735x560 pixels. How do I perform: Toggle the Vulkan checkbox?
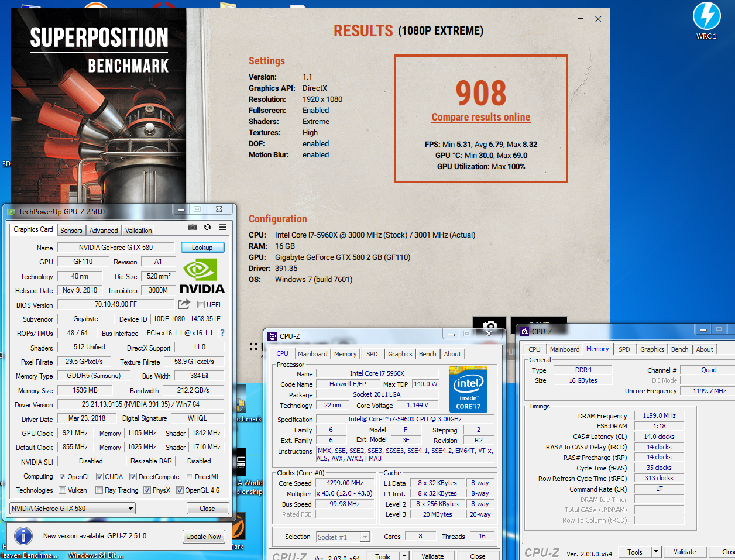pyautogui.click(x=63, y=490)
